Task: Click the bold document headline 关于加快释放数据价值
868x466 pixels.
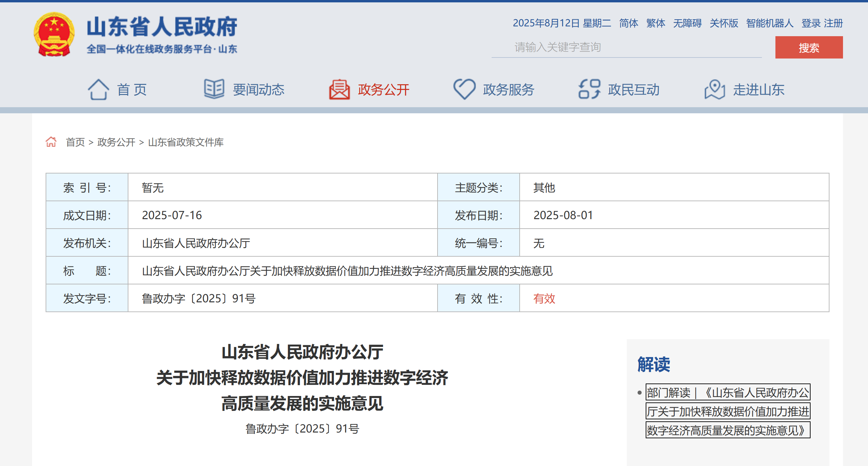Action: (x=302, y=378)
